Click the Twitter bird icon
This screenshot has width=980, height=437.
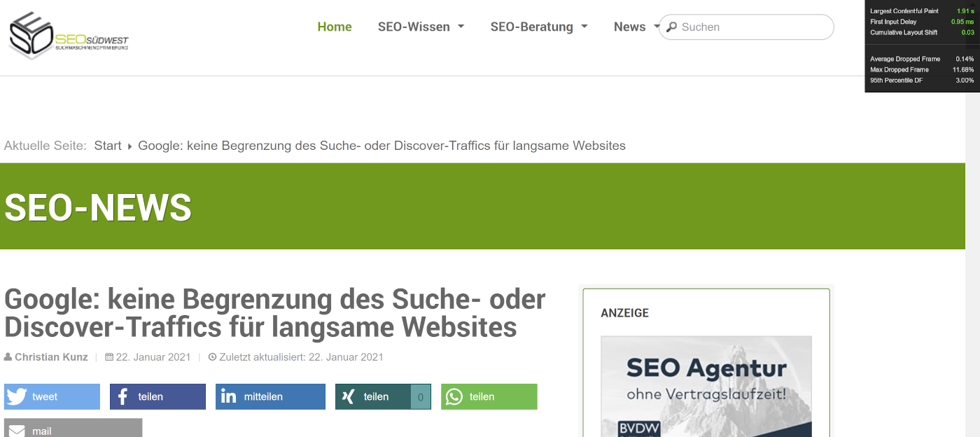point(17,396)
